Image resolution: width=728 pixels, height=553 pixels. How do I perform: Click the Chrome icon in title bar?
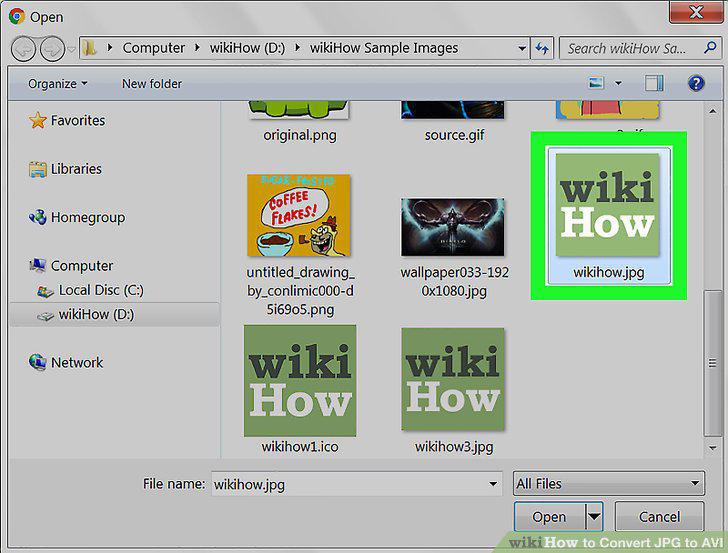pyautogui.click(x=17, y=16)
